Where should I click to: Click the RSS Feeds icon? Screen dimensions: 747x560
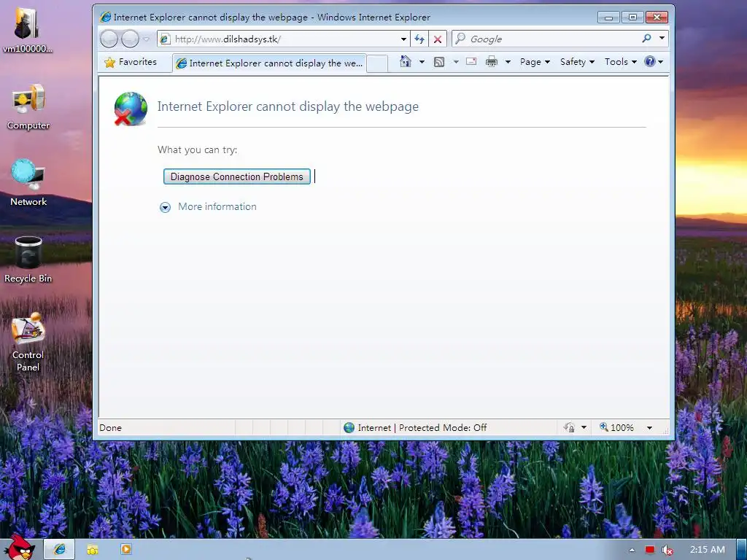[x=438, y=62]
